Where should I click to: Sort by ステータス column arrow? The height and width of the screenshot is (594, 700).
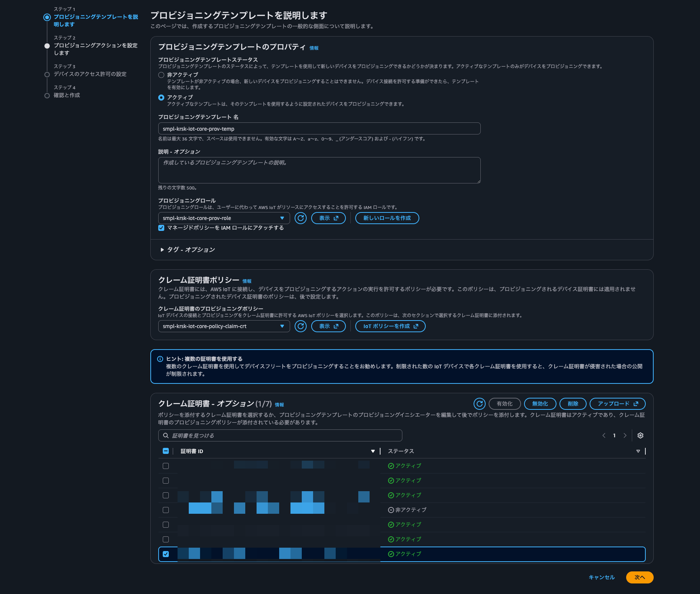638,451
